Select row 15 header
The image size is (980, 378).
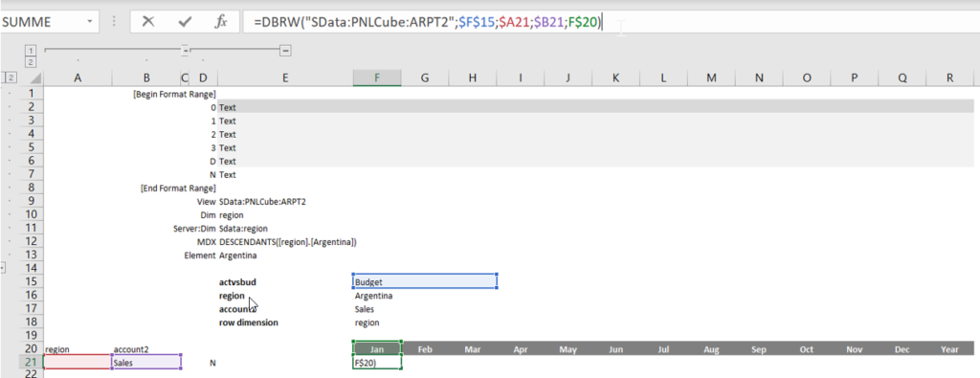[31, 281]
